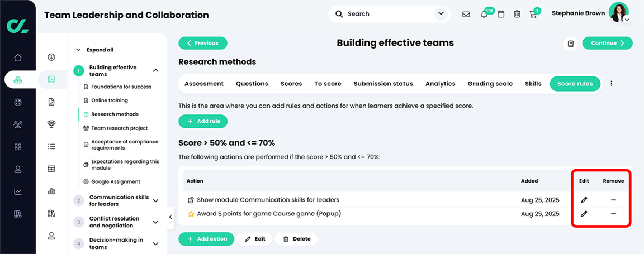Viewport: 644px width, 254px height.
Task: Switch to the Questions tab
Action: [252, 84]
